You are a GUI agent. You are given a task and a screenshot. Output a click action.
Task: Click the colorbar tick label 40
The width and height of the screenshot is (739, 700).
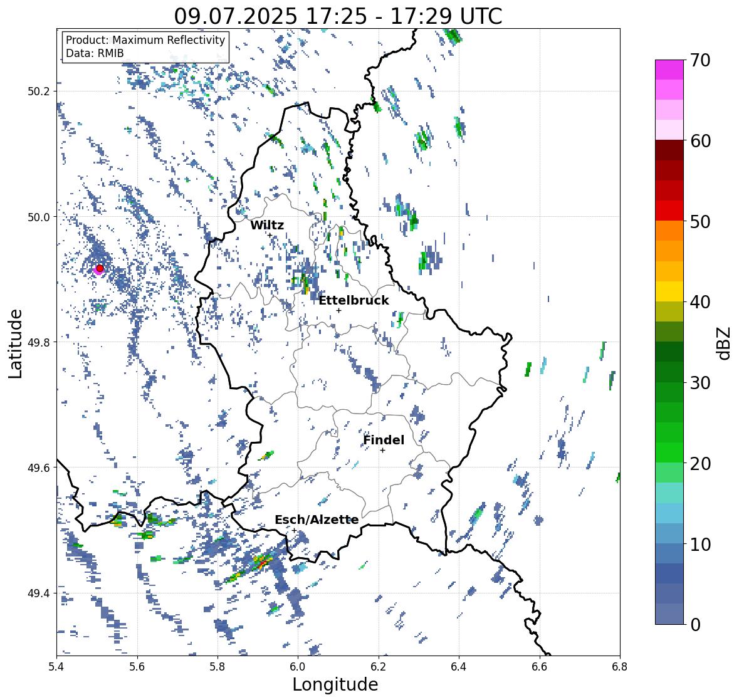click(x=700, y=302)
